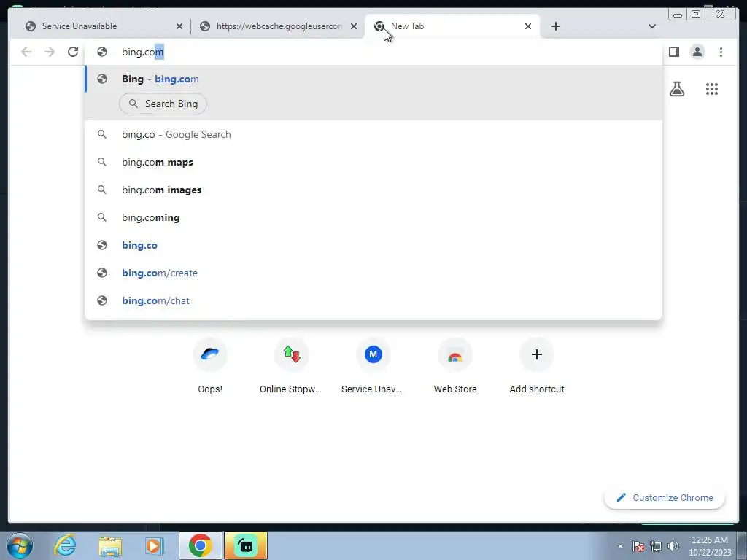Choose the bing.coming suggestion
Screen dimensions: 747x560
coord(373,217)
